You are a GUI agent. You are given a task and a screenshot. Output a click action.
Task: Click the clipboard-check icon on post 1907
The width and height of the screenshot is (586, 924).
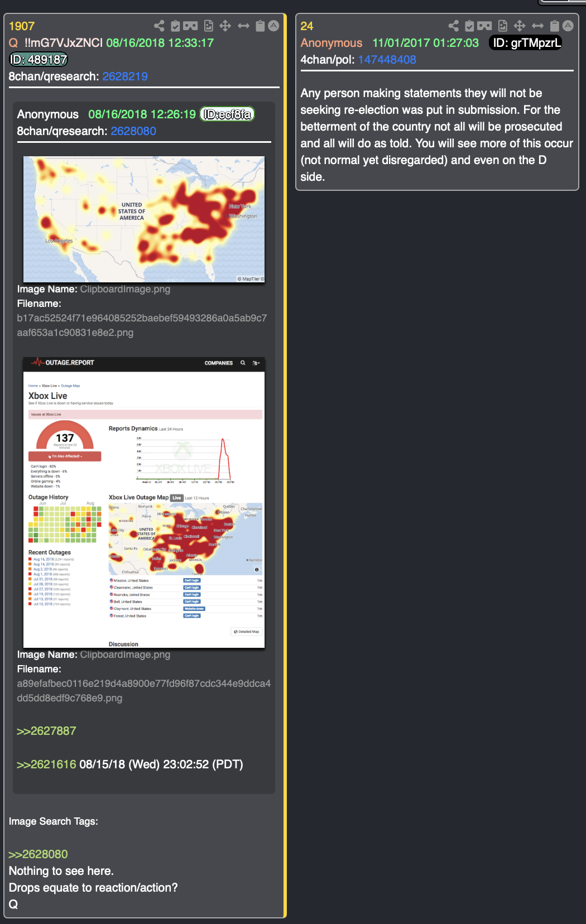(x=175, y=26)
